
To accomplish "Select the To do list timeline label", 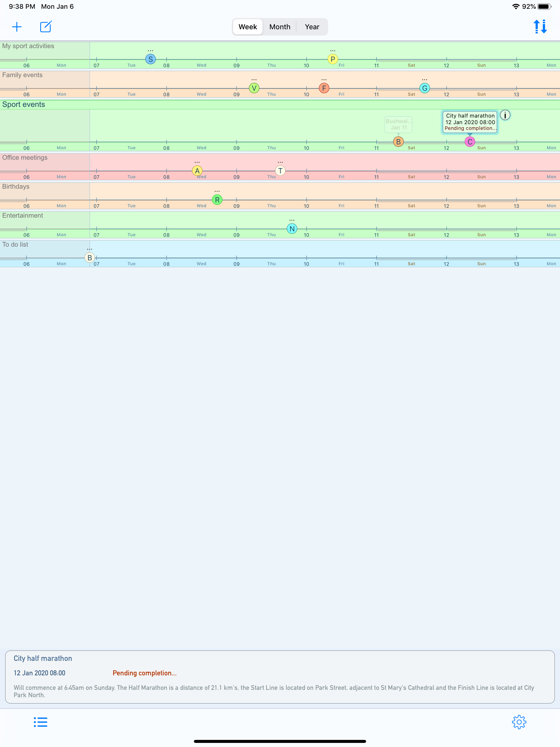I will point(15,244).
